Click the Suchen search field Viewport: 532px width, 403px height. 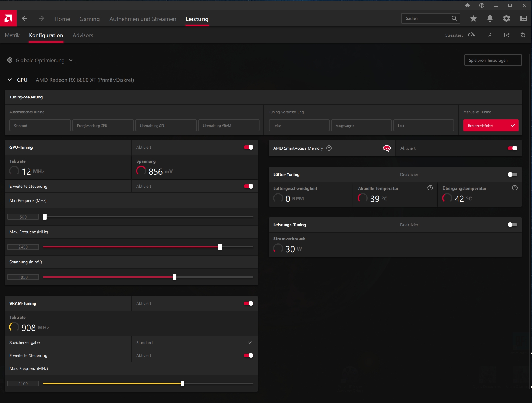pyautogui.click(x=431, y=18)
